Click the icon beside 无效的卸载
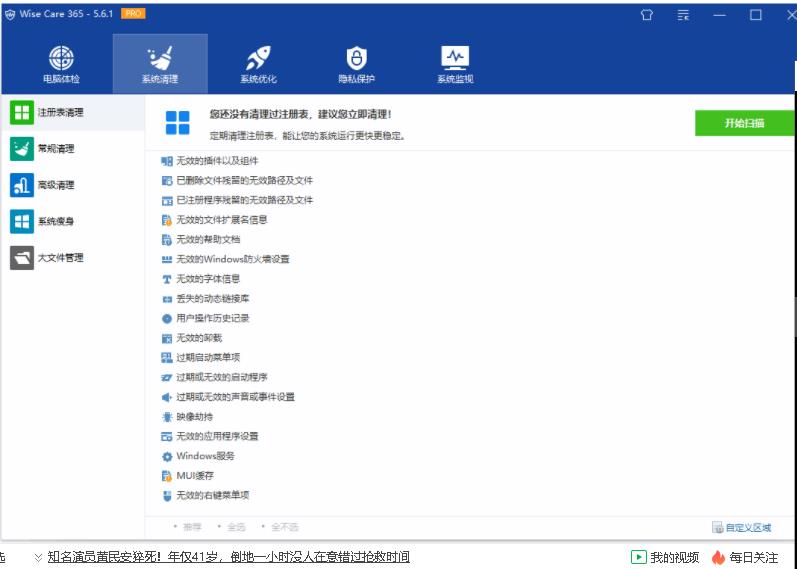The height and width of the screenshot is (569, 797). [x=167, y=338]
